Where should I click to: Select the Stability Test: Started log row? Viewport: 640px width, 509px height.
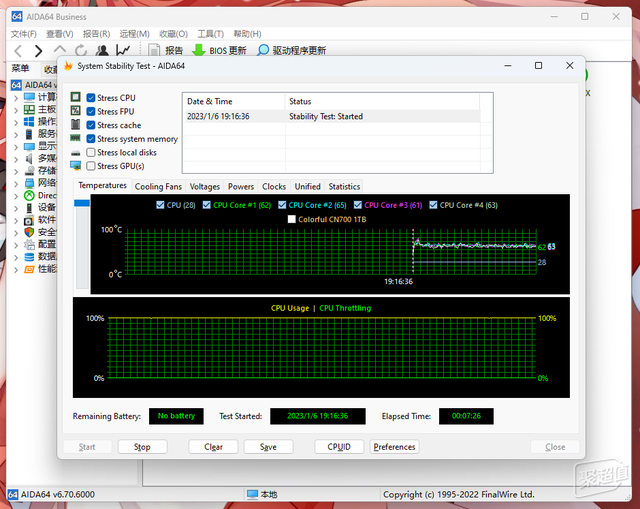(333, 116)
